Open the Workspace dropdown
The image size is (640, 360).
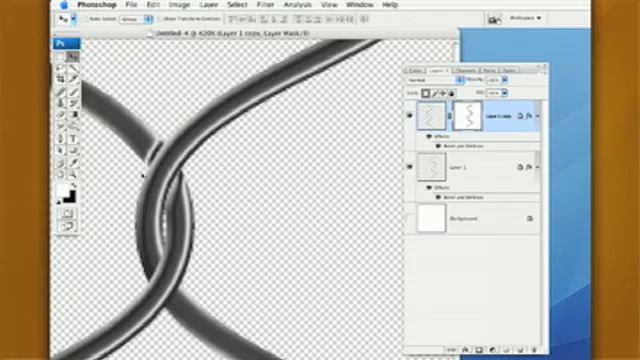(525, 18)
